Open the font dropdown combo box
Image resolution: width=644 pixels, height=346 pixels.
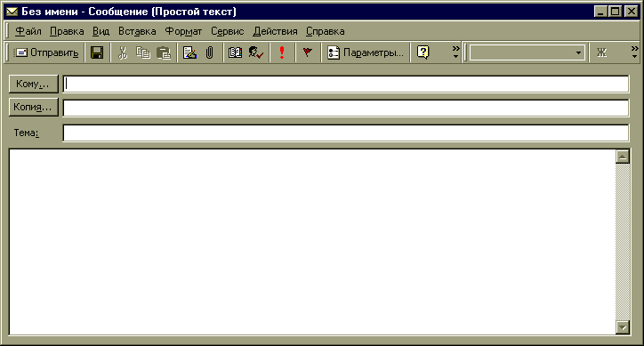tap(527, 52)
